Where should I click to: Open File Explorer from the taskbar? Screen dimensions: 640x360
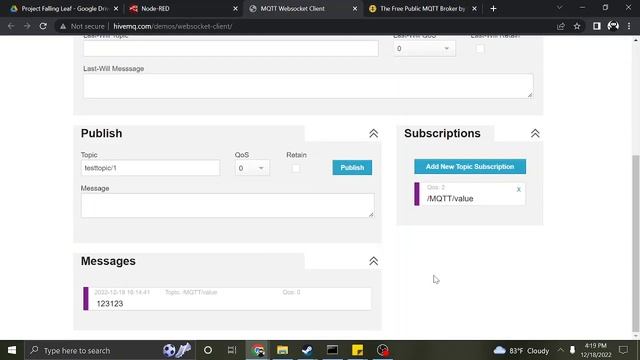click(282, 350)
